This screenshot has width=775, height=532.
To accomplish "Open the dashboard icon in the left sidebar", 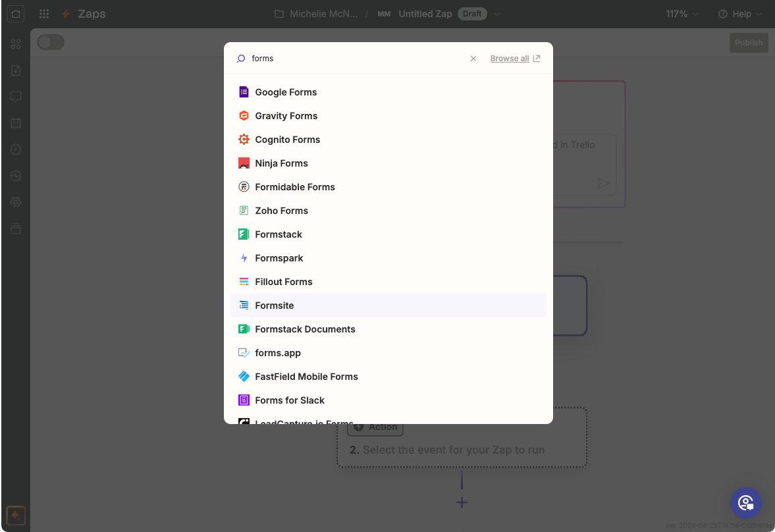I will [x=16, y=44].
